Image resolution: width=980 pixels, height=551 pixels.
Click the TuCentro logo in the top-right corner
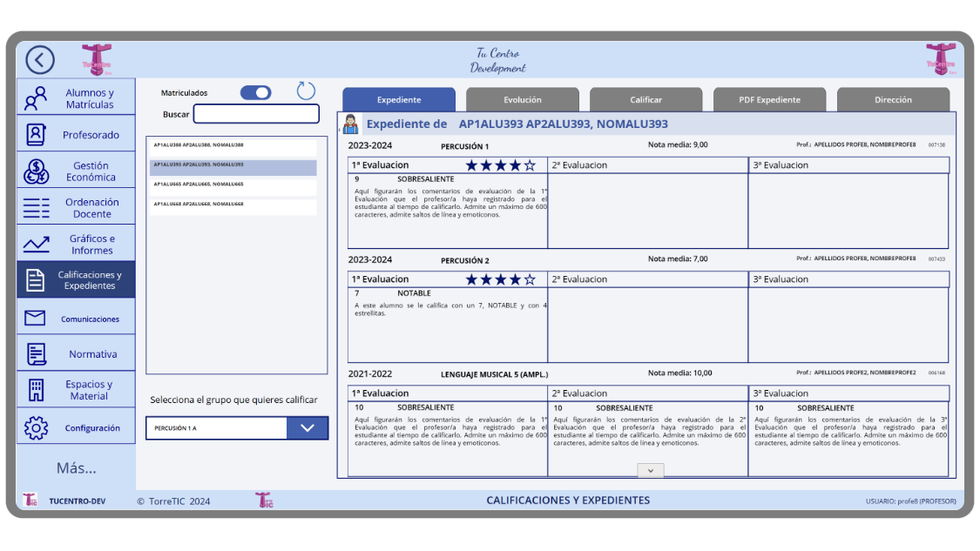click(x=941, y=59)
